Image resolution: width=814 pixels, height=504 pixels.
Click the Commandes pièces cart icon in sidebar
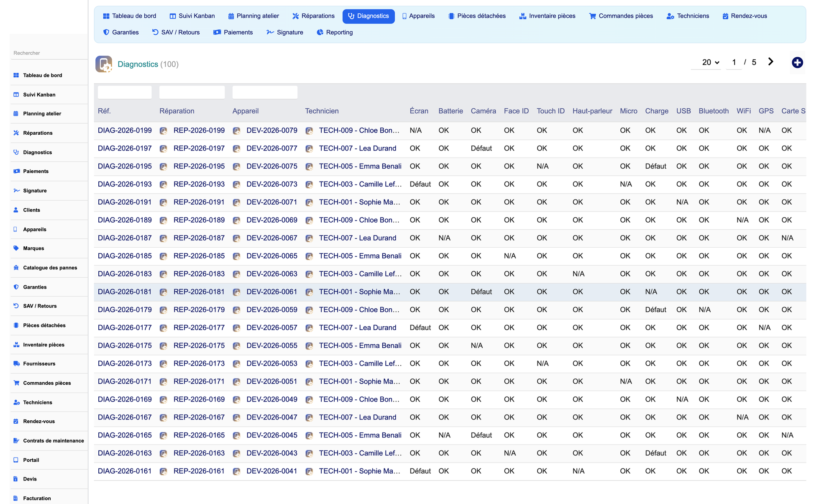[x=16, y=383]
